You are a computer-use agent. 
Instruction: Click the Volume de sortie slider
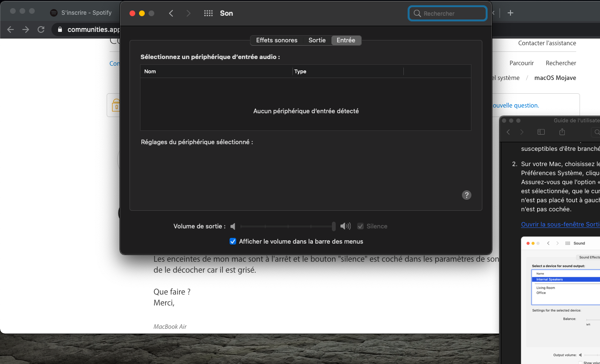(288, 226)
